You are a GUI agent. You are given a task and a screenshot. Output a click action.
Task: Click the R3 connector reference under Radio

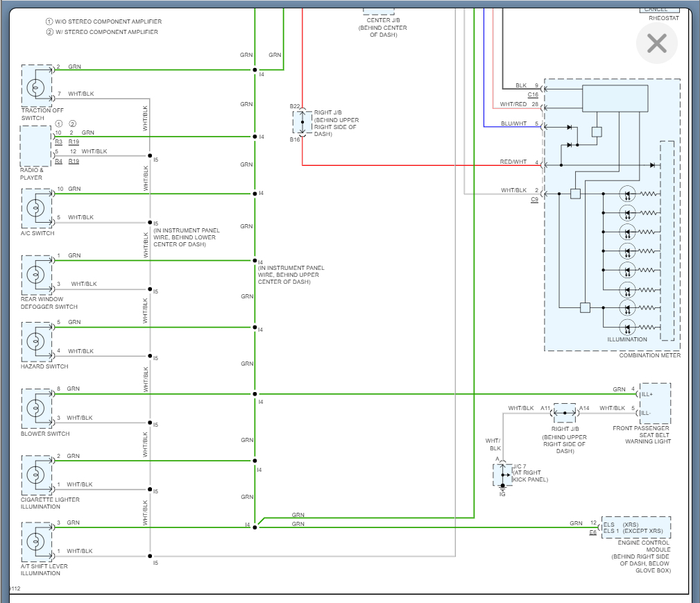pos(59,142)
